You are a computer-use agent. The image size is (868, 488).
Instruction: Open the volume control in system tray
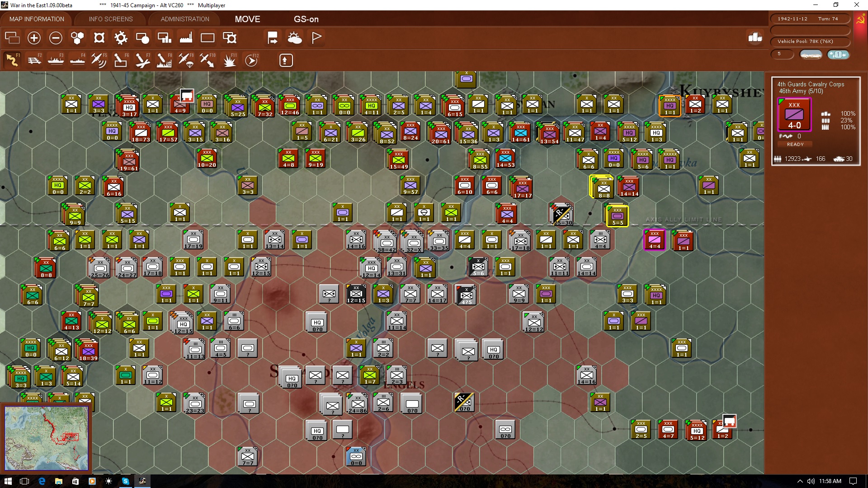tap(811, 481)
